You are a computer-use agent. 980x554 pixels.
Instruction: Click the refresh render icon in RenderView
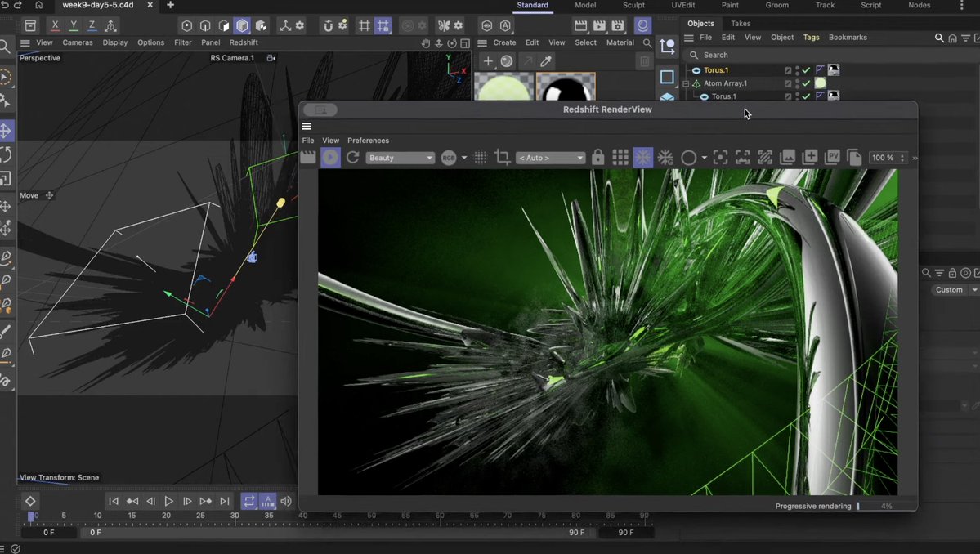[353, 158]
